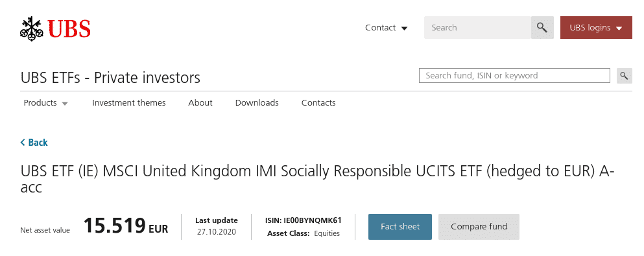Click the red UBS wordmark
Image resolution: width=644 pixels, height=256 pixels.
[x=69, y=29]
